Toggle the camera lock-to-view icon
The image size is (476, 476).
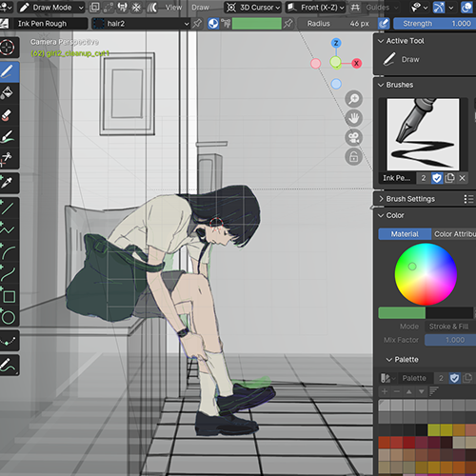pyautogui.click(x=353, y=156)
